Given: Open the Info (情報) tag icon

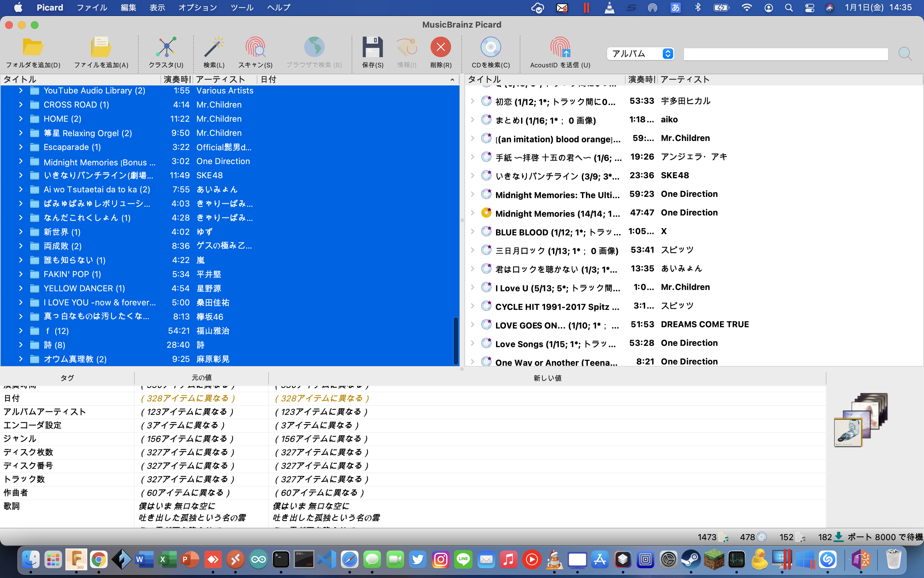Looking at the screenshot, I should coord(406,48).
